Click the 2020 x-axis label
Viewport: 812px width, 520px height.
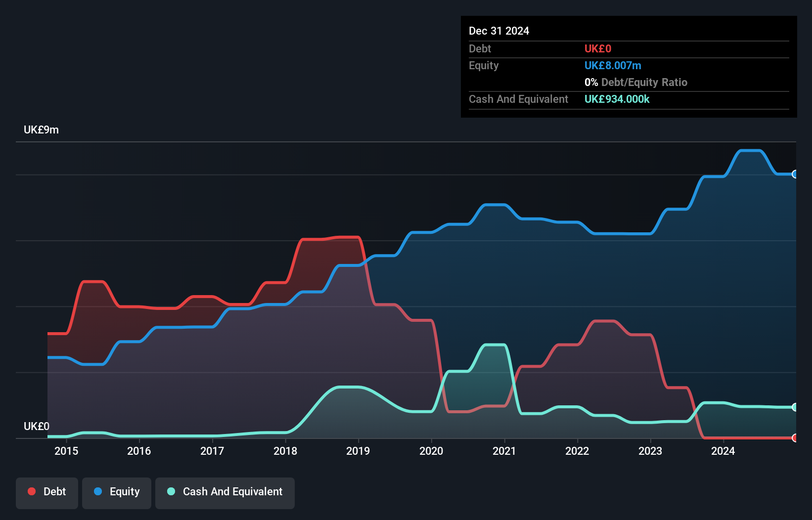(x=431, y=451)
